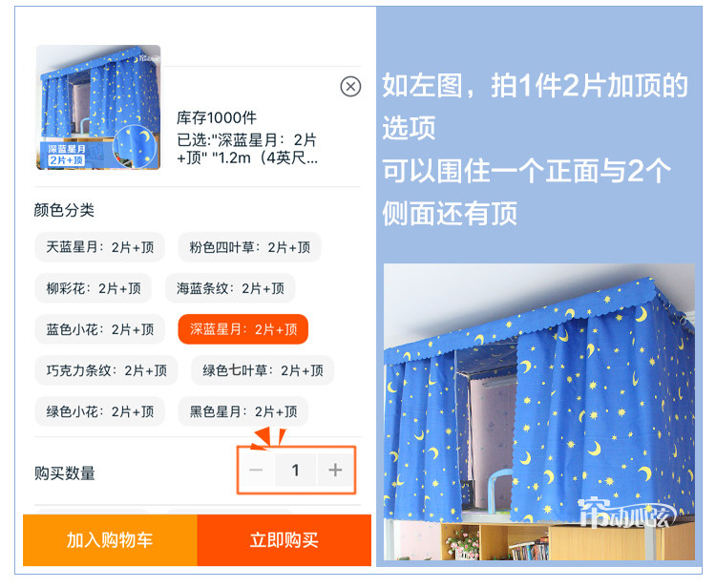This screenshot has height=588, width=716.
Task: Click the large bed curtain photo
Action: coord(539,411)
